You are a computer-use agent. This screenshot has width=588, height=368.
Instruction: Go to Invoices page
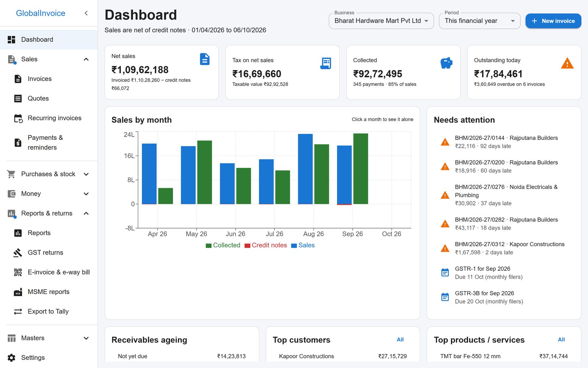(x=49, y=79)
